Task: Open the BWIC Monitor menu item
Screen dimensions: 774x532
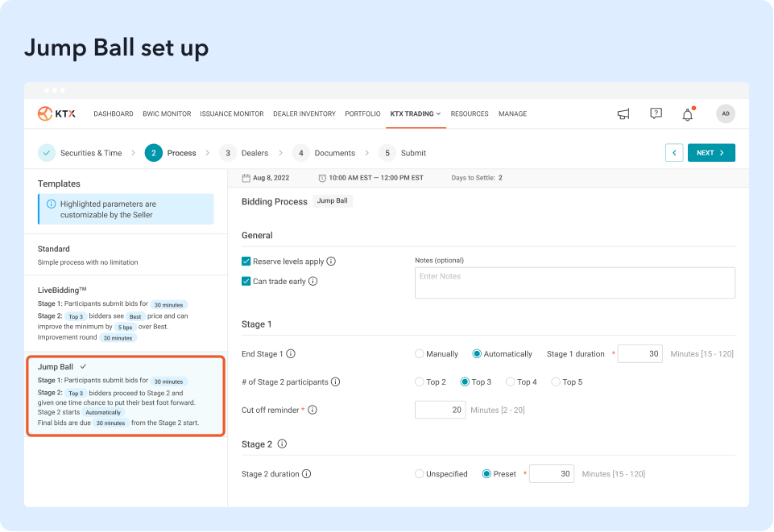Action: pyautogui.click(x=167, y=114)
